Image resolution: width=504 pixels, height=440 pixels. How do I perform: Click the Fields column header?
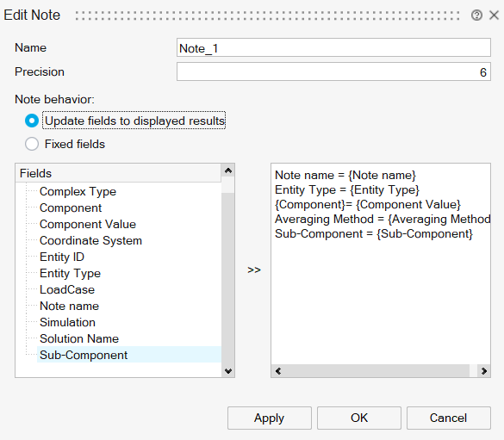[118, 173]
